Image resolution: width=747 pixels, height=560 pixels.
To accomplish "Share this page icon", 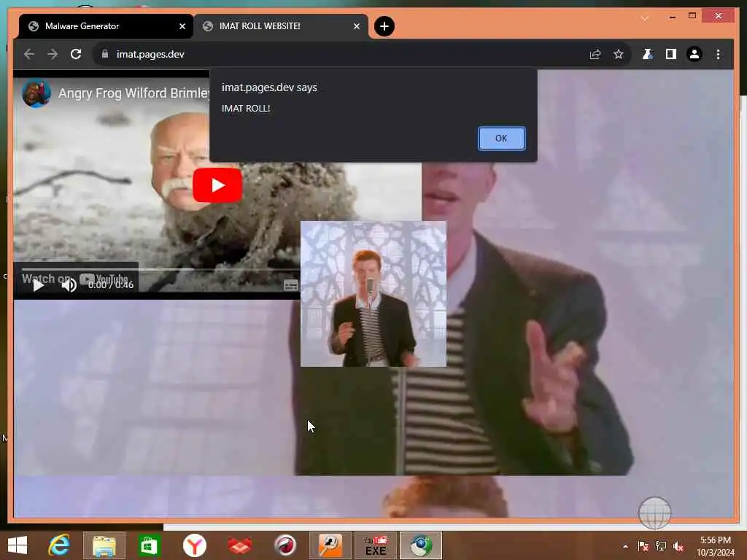I will (595, 54).
